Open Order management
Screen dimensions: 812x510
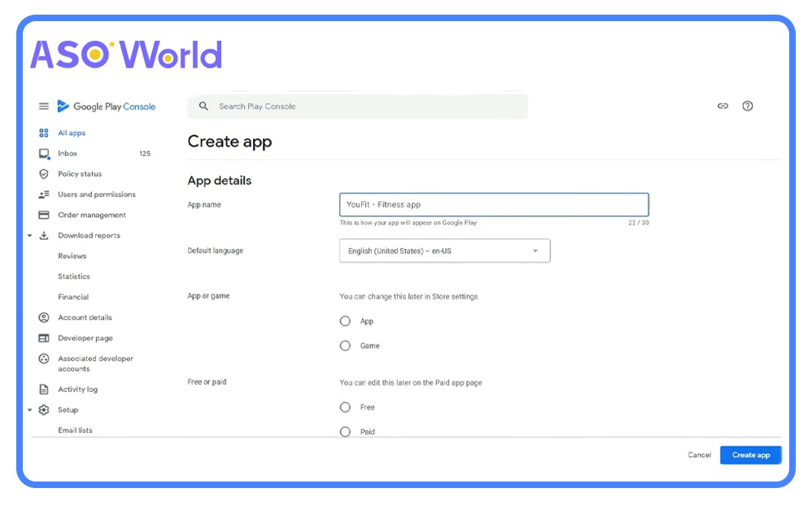coord(92,215)
